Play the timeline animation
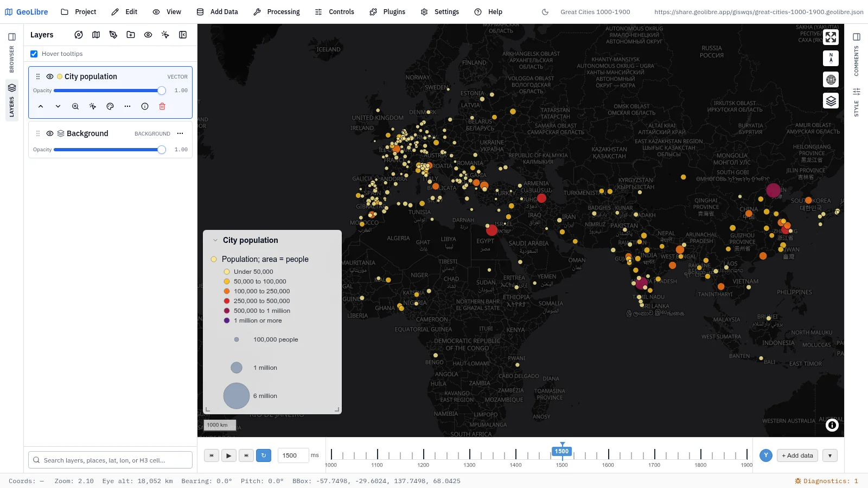 coord(229,455)
